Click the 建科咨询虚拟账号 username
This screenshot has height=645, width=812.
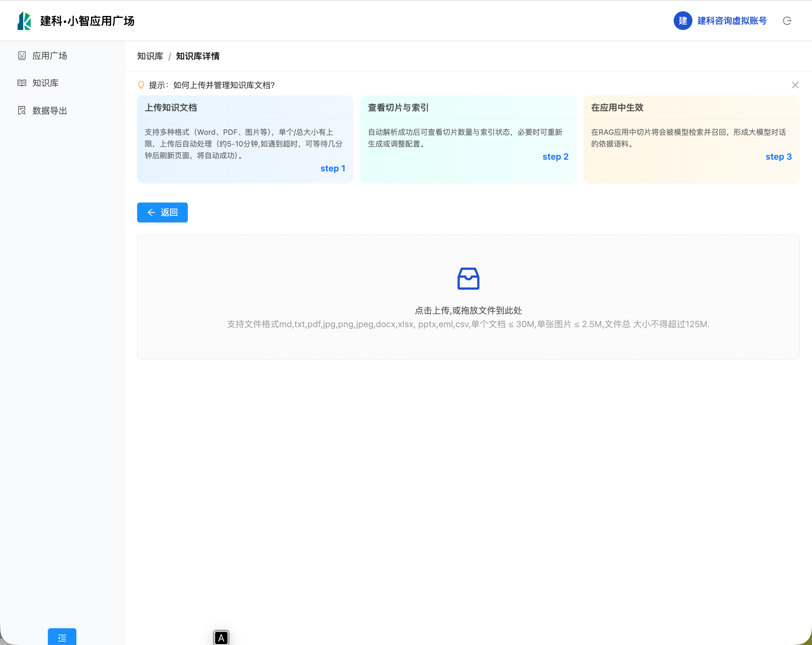[732, 21]
